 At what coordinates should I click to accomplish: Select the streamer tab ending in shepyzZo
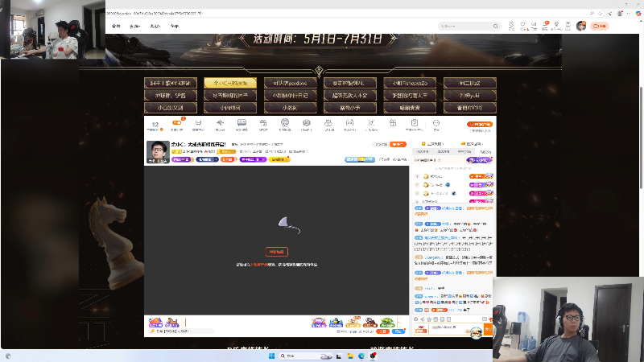tap(410, 83)
